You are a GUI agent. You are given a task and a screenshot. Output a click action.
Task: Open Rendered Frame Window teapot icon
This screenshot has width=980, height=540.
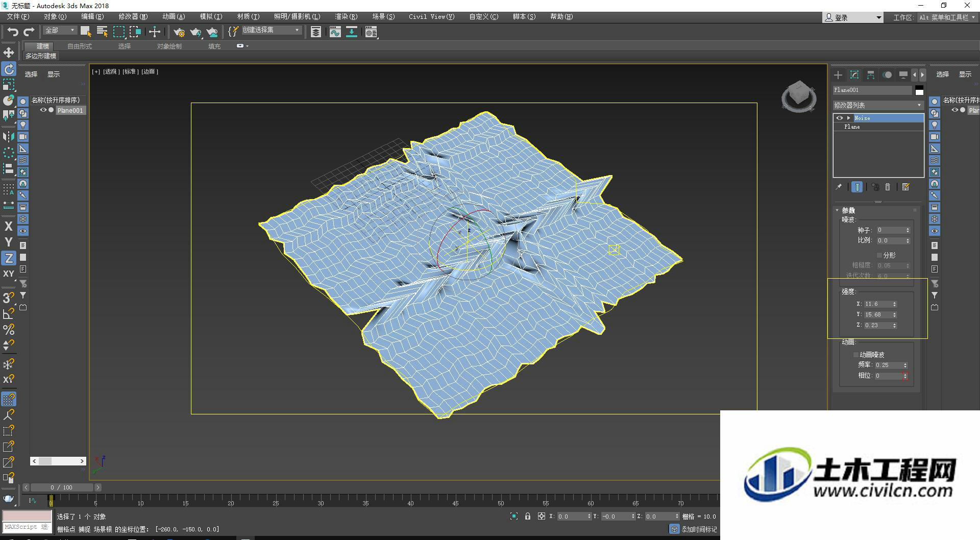point(195,32)
